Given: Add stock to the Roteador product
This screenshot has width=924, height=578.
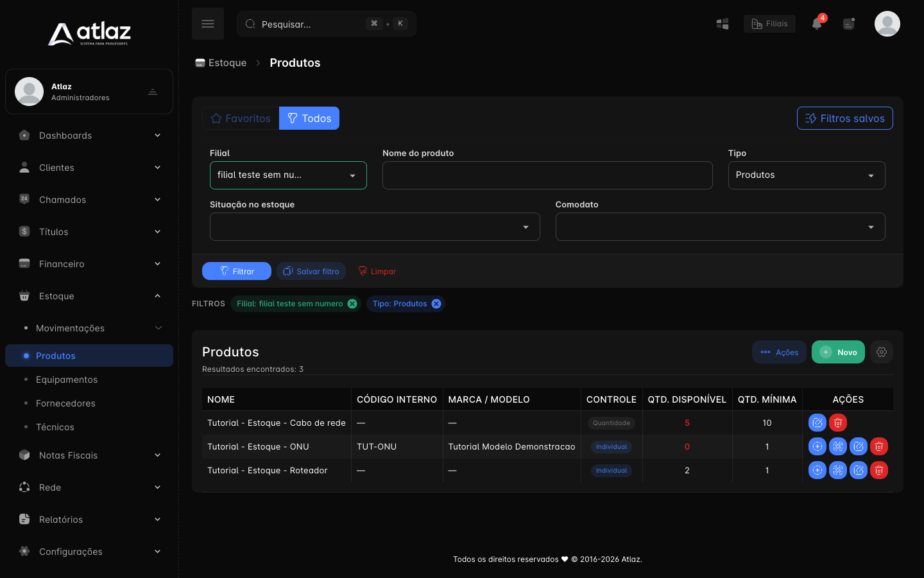Looking at the screenshot, I should point(817,470).
